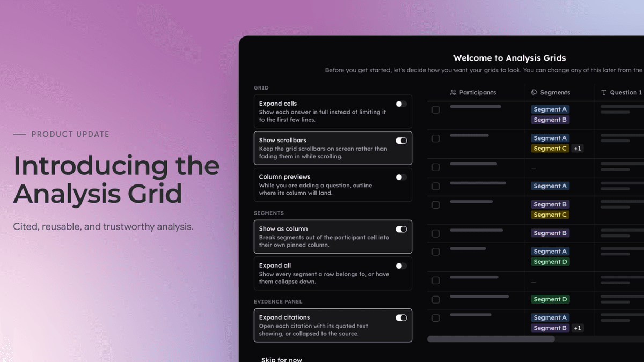Click the Welcome to Analysis Grids title
The image size is (644, 362).
509,58
